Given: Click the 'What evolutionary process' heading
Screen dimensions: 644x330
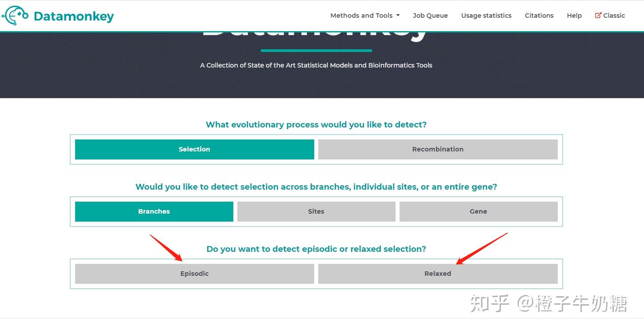Looking at the screenshot, I should click(316, 125).
